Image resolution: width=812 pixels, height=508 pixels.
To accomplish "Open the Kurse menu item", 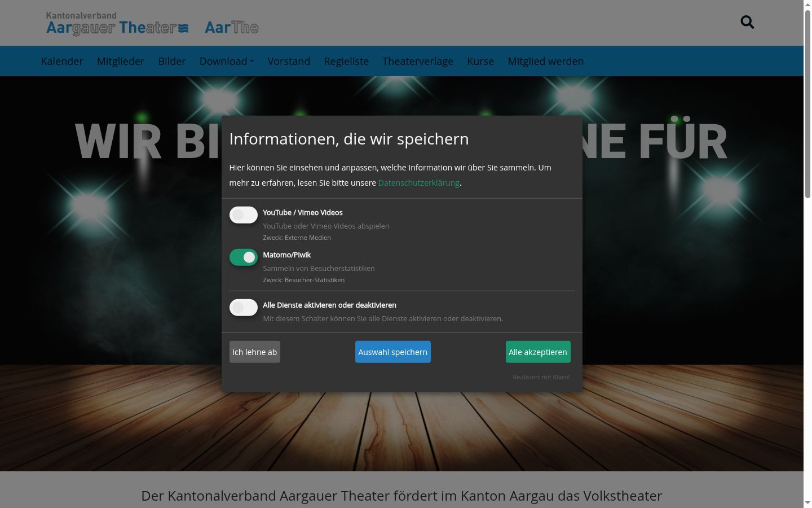I will point(480,61).
